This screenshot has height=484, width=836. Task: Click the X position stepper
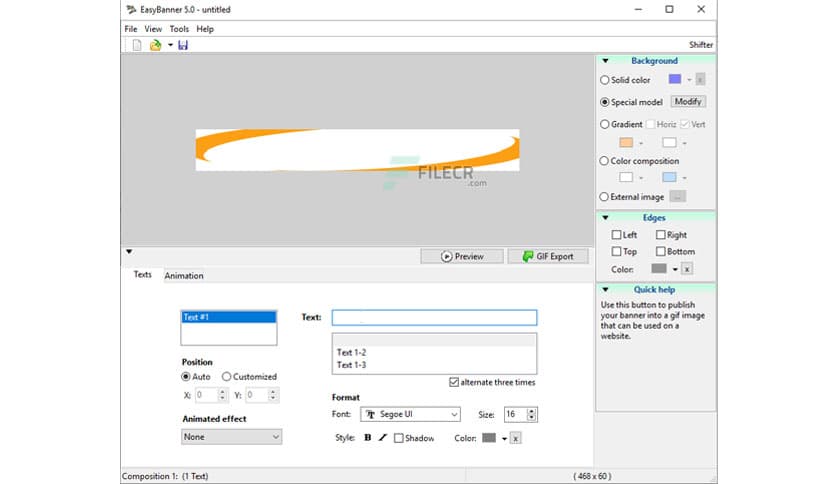tap(222, 395)
